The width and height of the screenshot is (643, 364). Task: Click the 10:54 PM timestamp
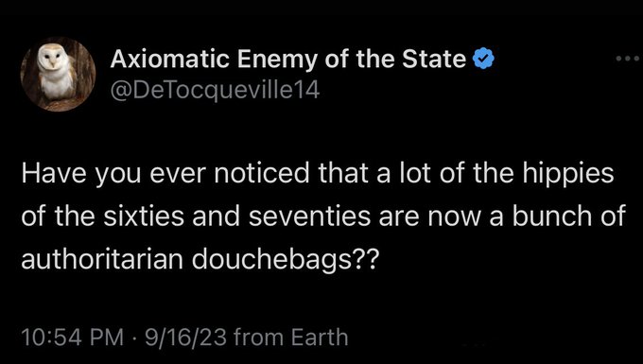[72, 337]
